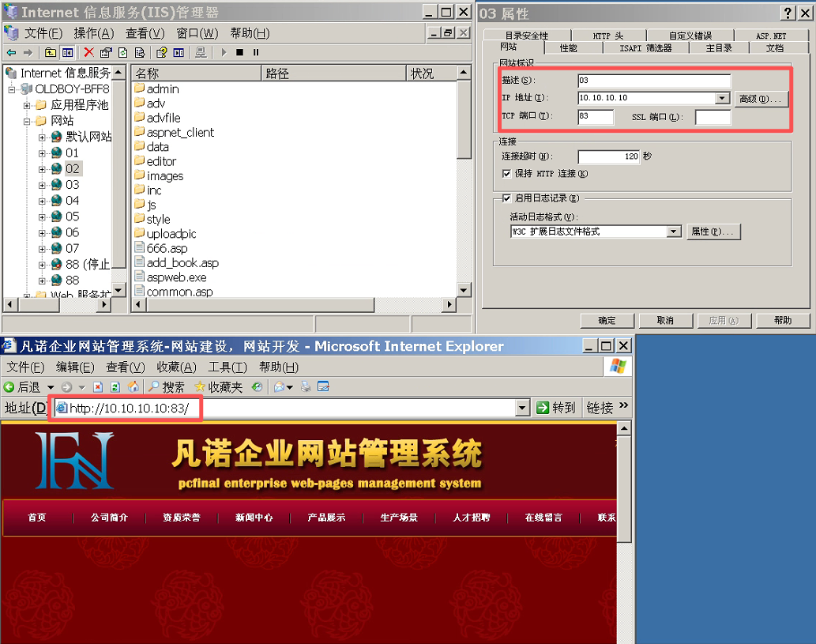The image size is (816, 644).
Task: Click the IE history/media icon
Action: (x=257, y=387)
